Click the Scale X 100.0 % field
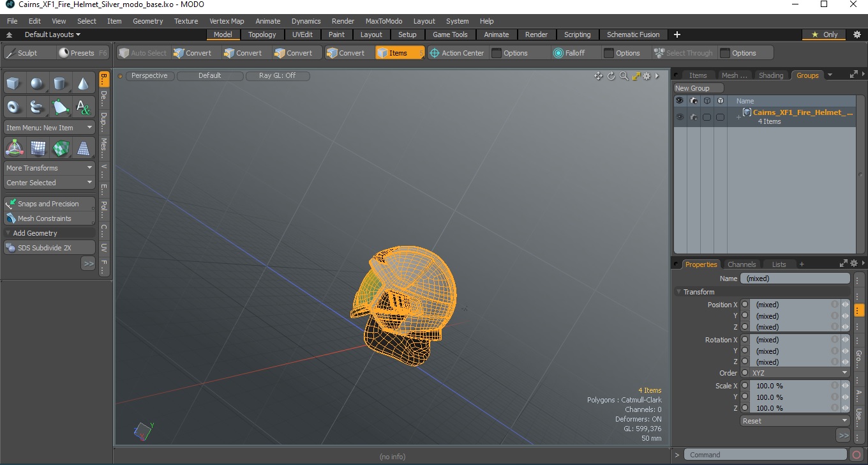Image resolution: width=868 pixels, height=465 pixels. [x=795, y=386]
